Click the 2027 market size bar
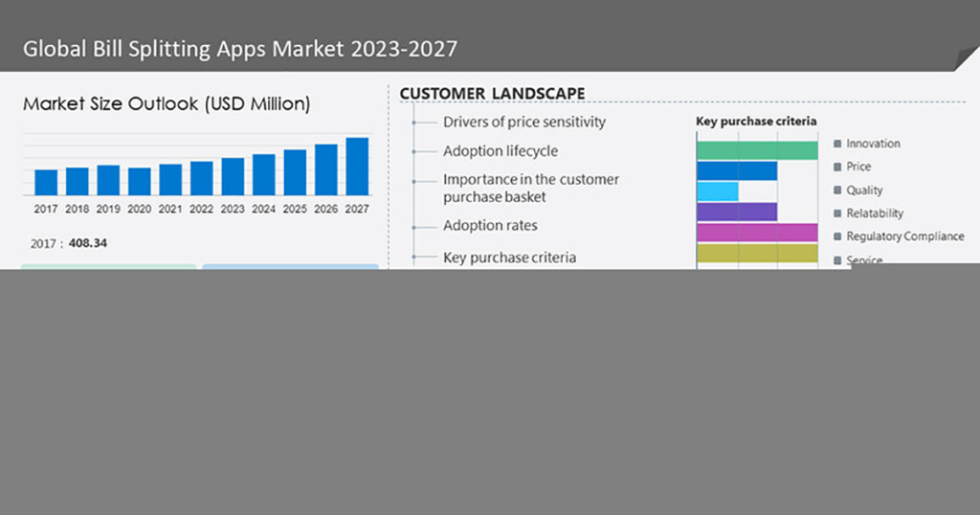The image size is (980, 515). pyautogui.click(x=357, y=167)
